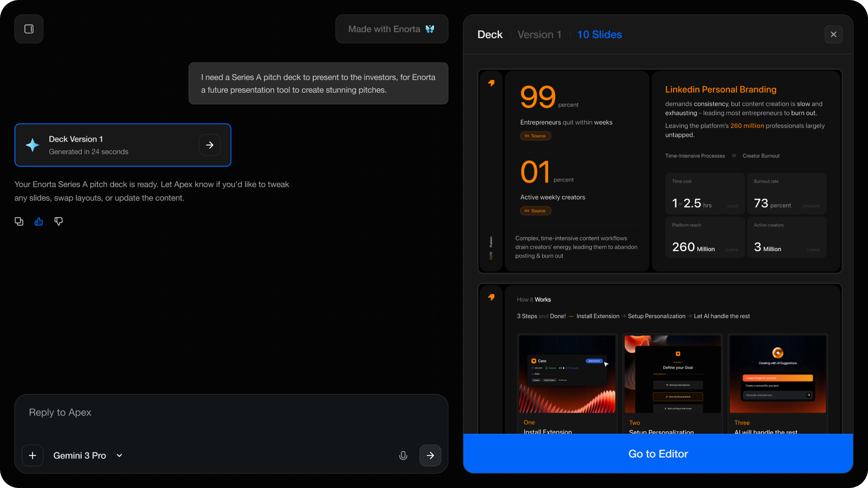Click the user prompt message bubble
The image size is (868, 488).
[318, 83]
